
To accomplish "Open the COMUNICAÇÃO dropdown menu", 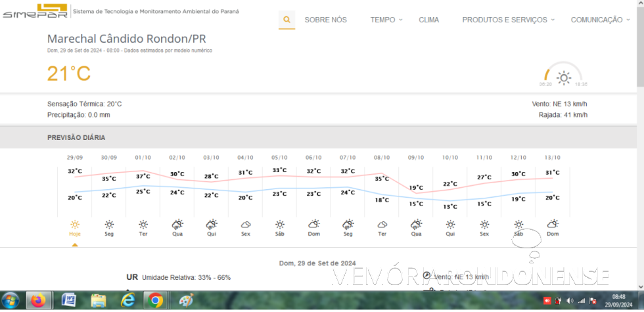I will [x=600, y=20].
